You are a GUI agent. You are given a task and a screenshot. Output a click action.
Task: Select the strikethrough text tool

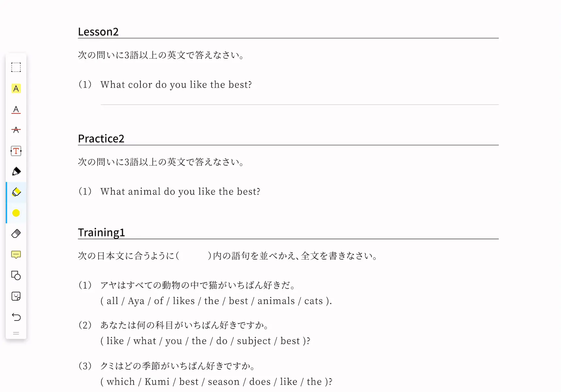point(16,130)
